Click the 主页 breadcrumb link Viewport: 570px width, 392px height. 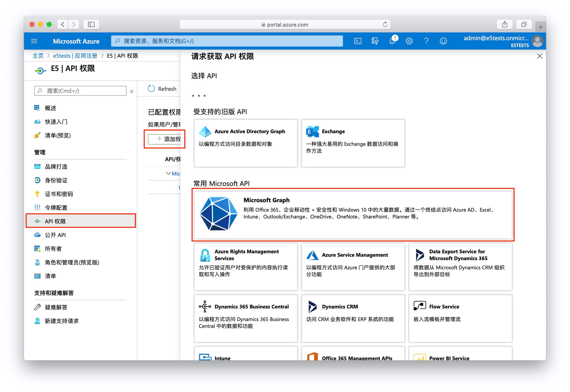(38, 56)
